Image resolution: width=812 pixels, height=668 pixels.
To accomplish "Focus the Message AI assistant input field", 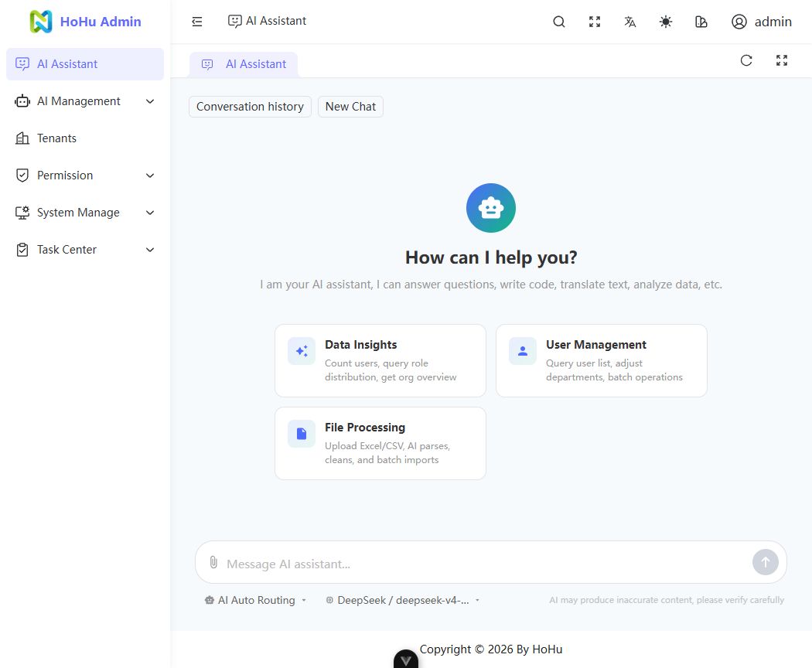I will pyautogui.click(x=486, y=564).
